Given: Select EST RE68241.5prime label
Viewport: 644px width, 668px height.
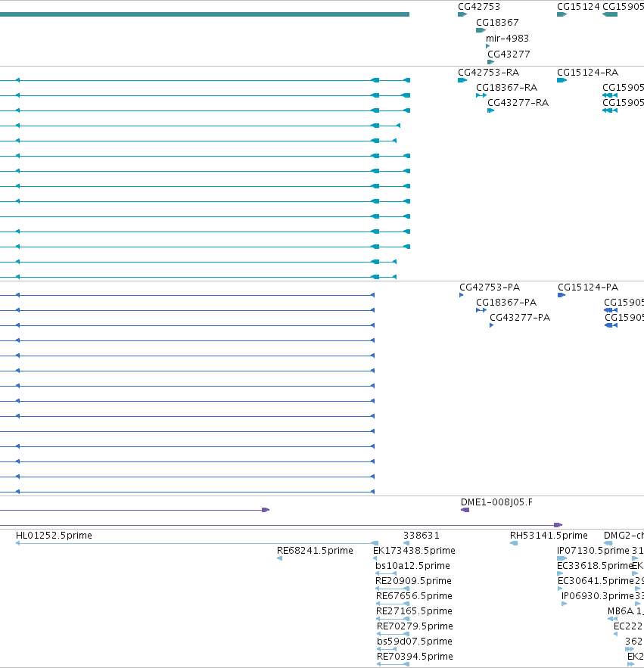Looking at the screenshot, I should (x=315, y=551).
